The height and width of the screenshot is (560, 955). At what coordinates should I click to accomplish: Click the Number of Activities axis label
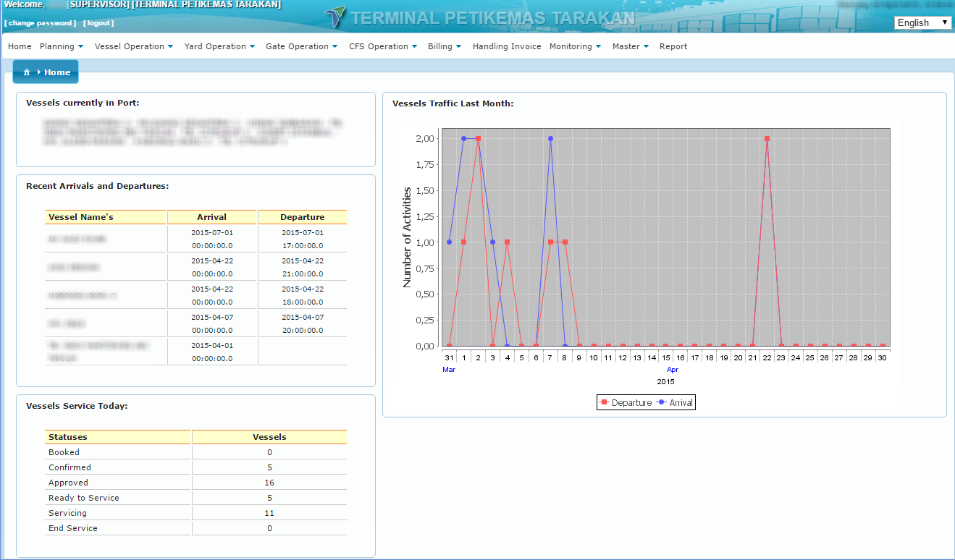pyautogui.click(x=407, y=237)
